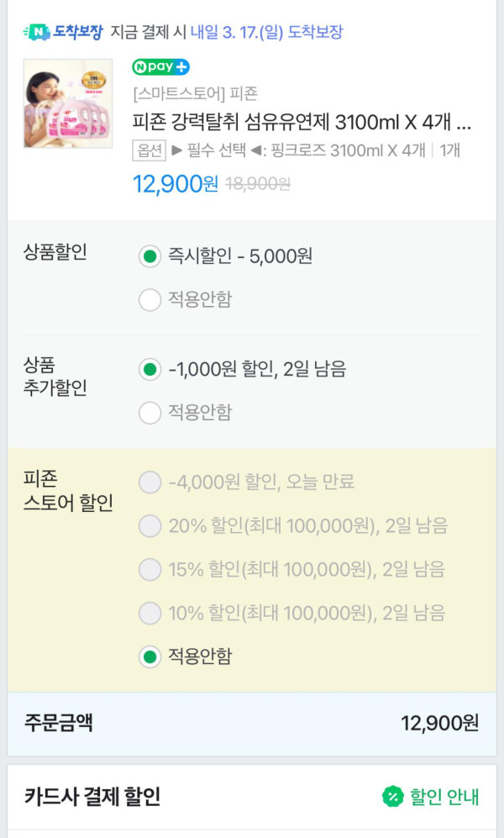Select 적용안함 under 상품할인
Image resolution: width=504 pixels, height=838 pixels.
tap(150, 299)
